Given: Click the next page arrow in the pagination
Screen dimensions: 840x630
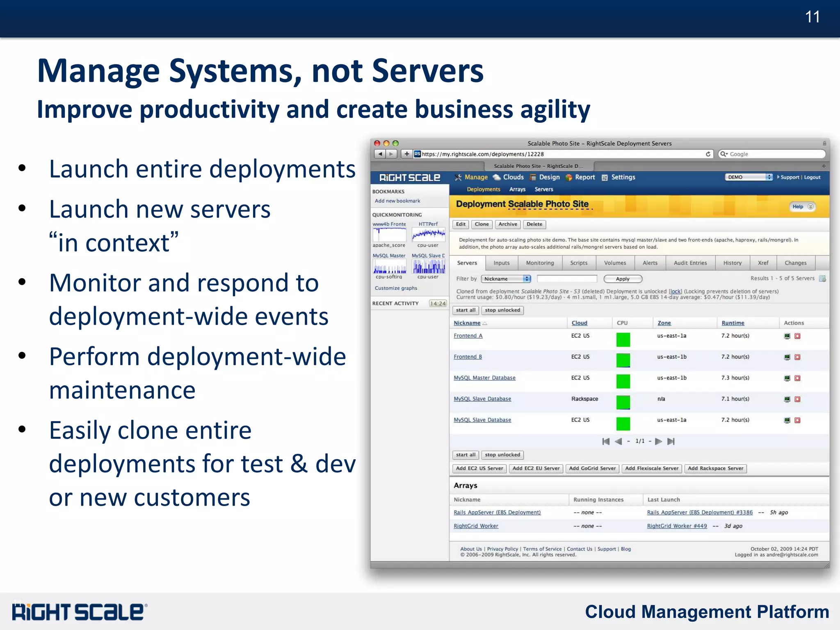Looking at the screenshot, I should [659, 441].
